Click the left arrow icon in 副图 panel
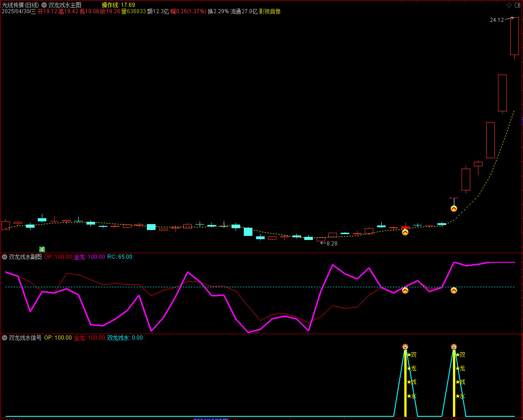 pyautogui.click(x=405, y=290)
